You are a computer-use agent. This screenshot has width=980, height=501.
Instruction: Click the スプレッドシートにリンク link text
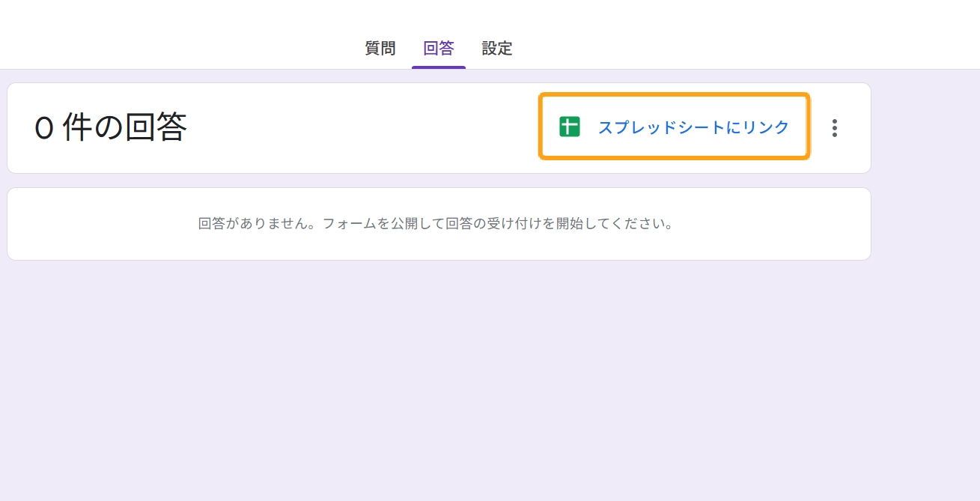tap(693, 127)
